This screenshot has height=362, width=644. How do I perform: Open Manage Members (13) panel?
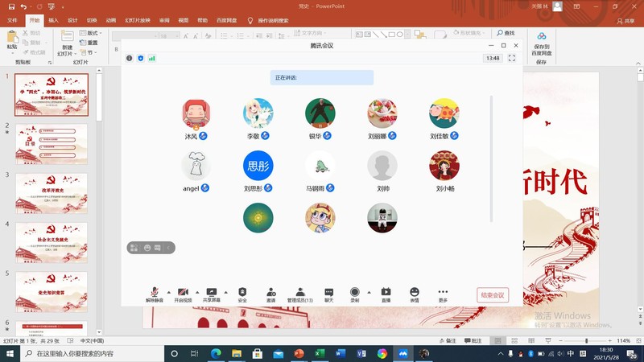[x=299, y=293]
